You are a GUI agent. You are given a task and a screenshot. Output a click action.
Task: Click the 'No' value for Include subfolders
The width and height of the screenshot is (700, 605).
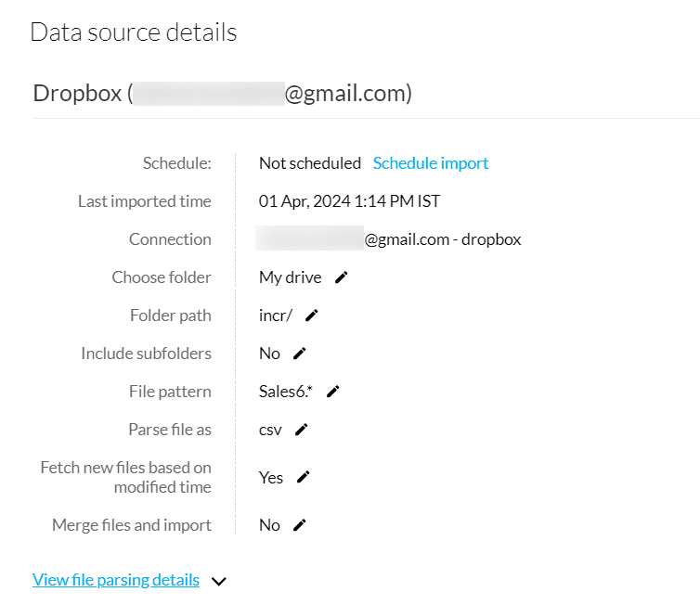[269, 354]
